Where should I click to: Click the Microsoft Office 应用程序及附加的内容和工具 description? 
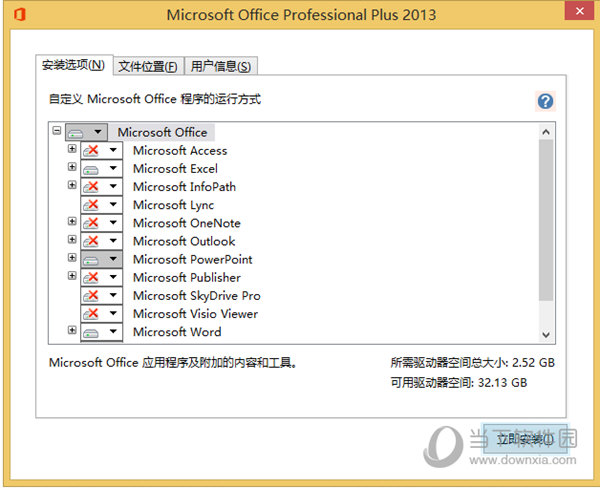click(x=173, y=362)
